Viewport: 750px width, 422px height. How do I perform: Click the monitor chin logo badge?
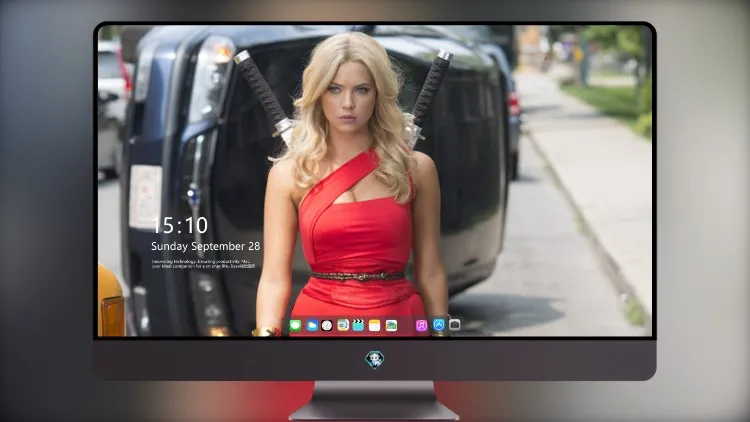tap(375, 359)
